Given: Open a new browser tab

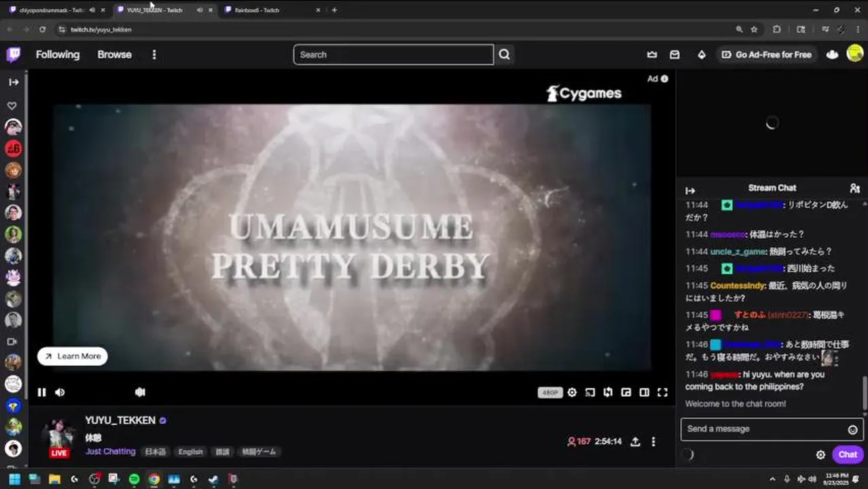Looking at the screenshot, I should pyautogui.click(x=334, y=10).
